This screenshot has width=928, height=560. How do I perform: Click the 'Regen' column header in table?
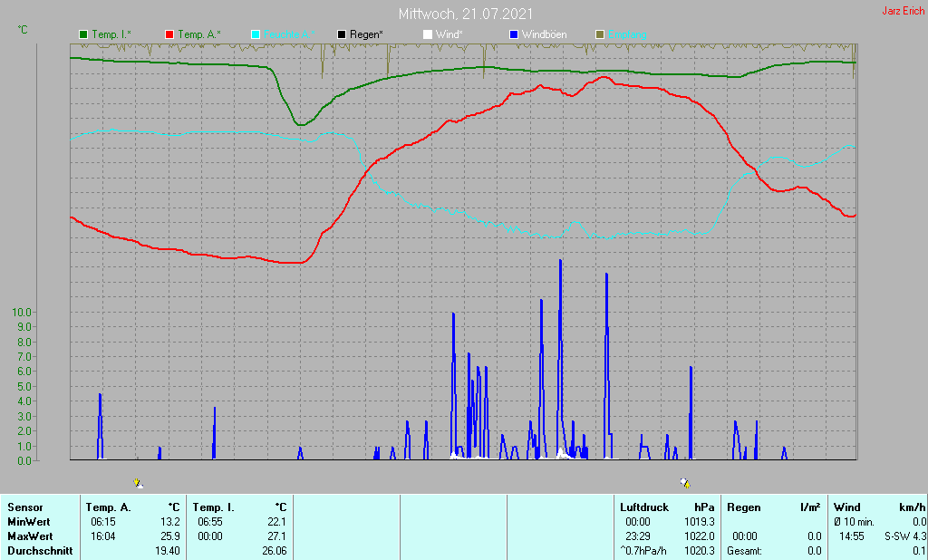pyautogui.click(x=744, y=507)
